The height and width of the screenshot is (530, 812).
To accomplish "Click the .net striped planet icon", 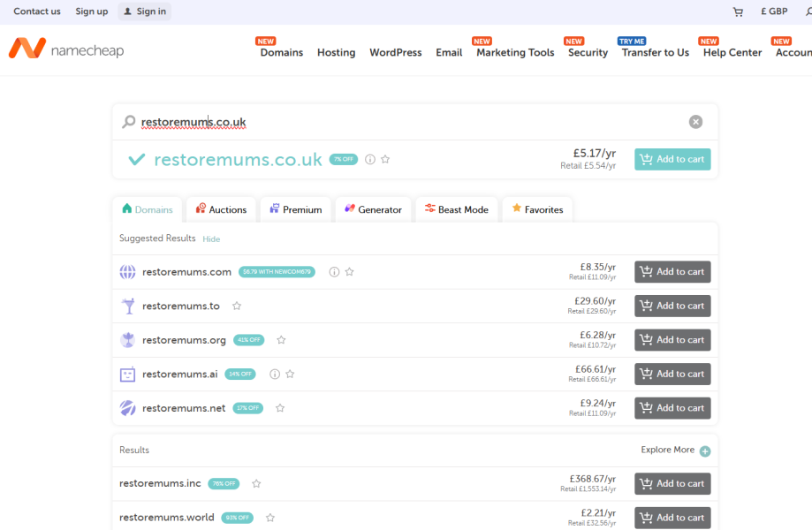I will tap(127, 408).
